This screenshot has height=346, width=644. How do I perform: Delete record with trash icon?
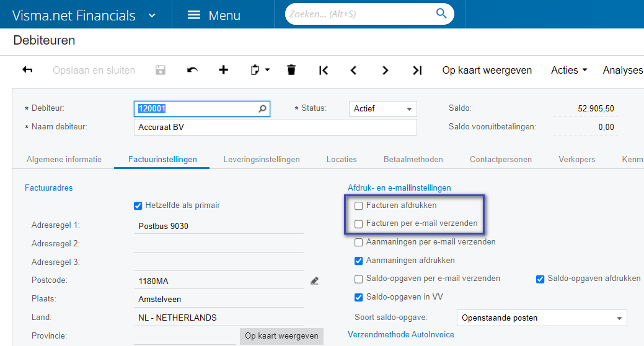click(291, 70)
